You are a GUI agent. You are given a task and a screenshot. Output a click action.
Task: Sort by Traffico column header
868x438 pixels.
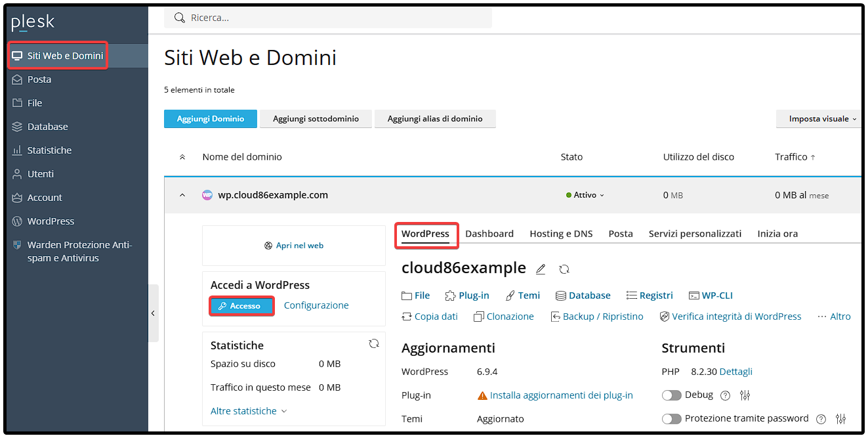pyautogui.click(x=795, y=157)
